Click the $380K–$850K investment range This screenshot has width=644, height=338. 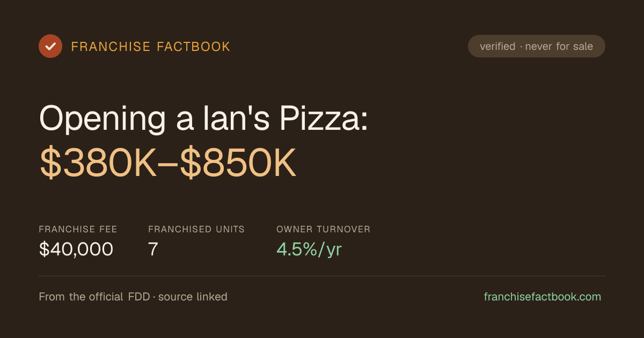(x=168, y=164)
